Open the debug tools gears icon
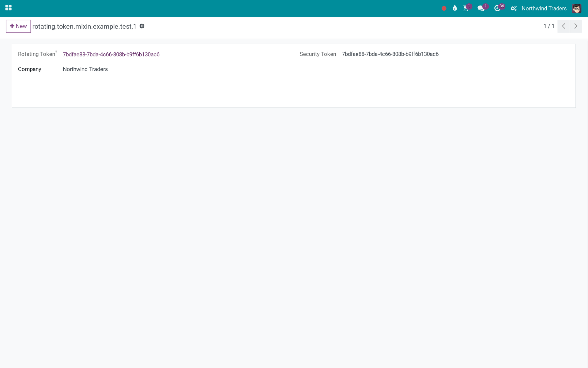Image resolution: width=588 pixels, height=368 pixels. 514,9
